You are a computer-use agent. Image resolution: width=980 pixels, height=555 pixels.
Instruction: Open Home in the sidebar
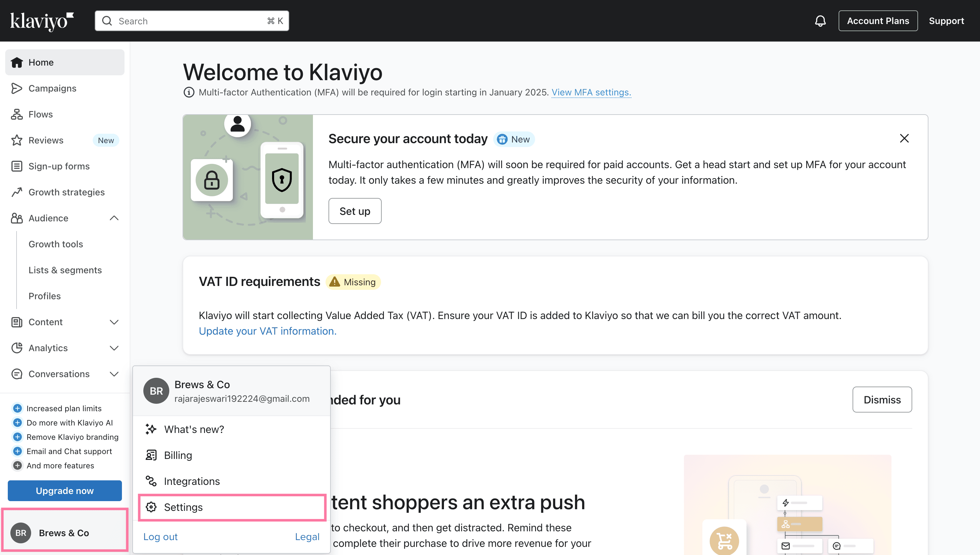click(x=65, y=62)
